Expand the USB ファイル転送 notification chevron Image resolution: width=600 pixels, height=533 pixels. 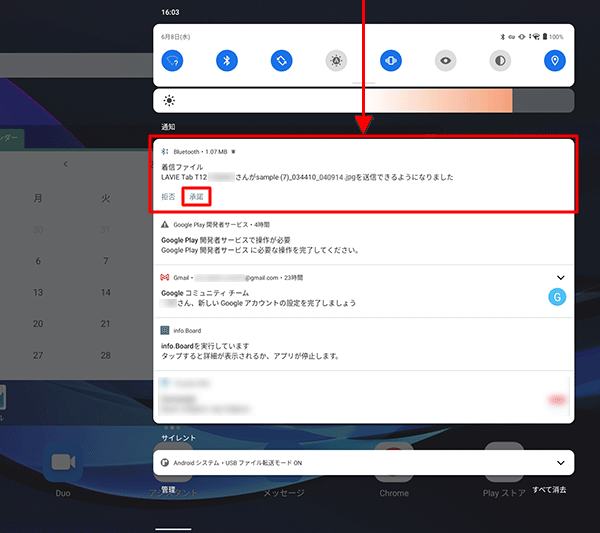pyautogui.click(x=561, y=463)
